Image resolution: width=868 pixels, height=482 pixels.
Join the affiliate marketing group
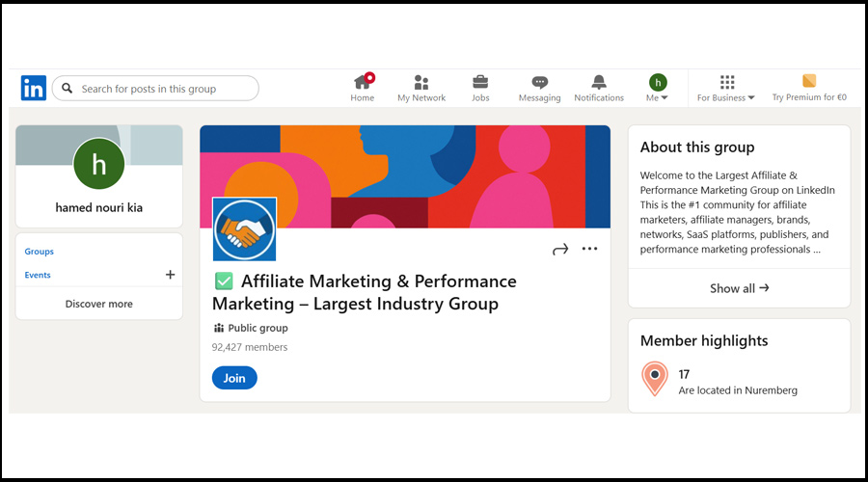point(234,378)
